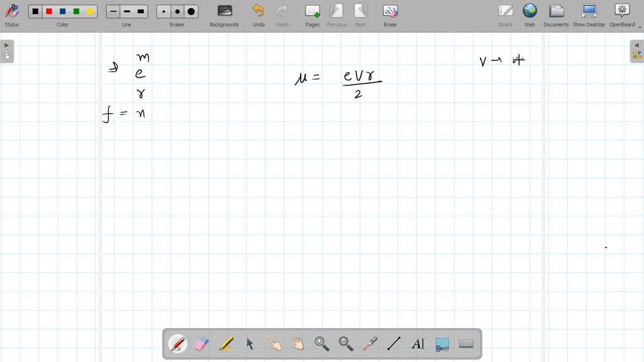Click the Redo button
Image resolution: width=644 pixels, height=362 pixels.
(282, 16)
